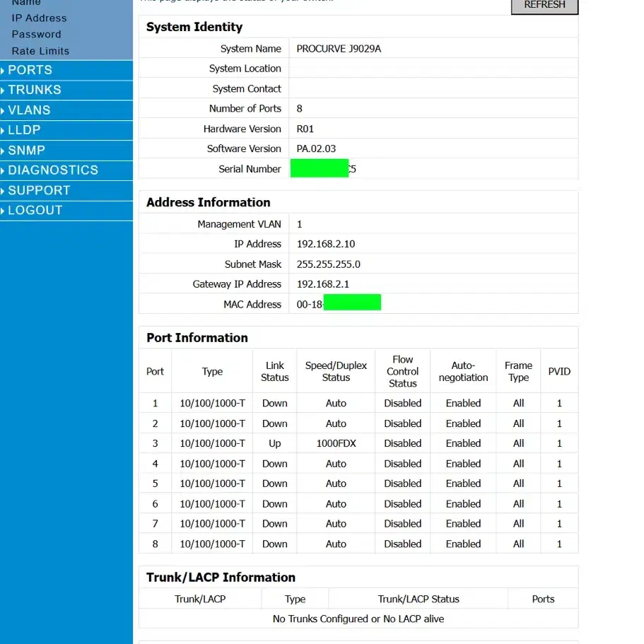This screenshot has height=644, width=644.
Task: Click the Port Information heading
Action: point(197,338)
